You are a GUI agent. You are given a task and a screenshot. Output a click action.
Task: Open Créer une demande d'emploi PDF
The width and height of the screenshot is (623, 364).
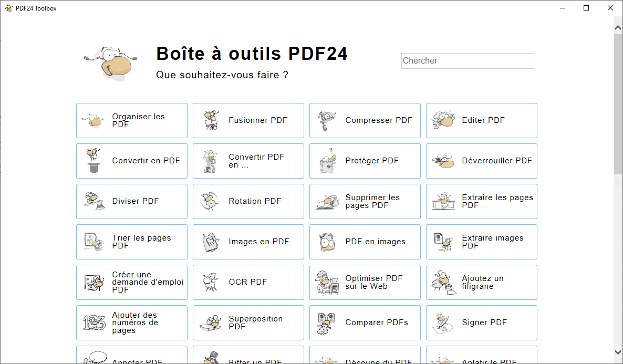(x=131, y=283)
